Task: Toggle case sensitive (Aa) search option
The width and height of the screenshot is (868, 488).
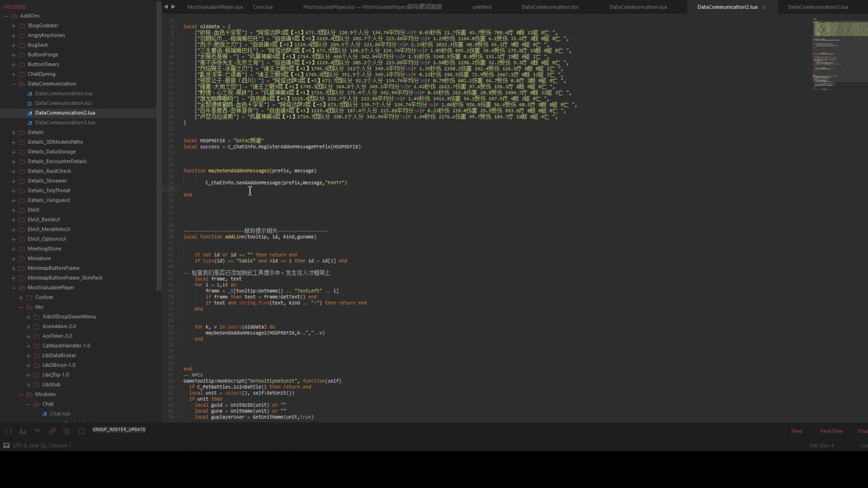Action: pyautogui.click(x=23, y=431)
